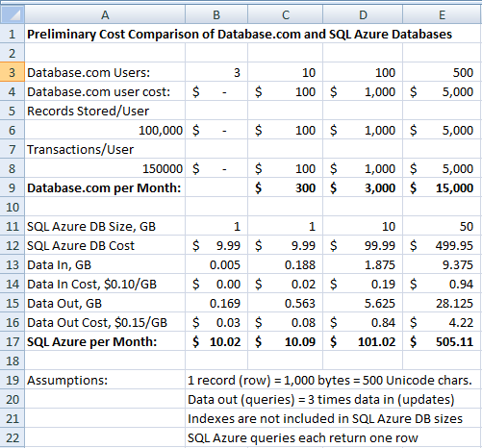Click the 15,000 monthly total cell
This screenshot has height=448, width=482.
442,187
